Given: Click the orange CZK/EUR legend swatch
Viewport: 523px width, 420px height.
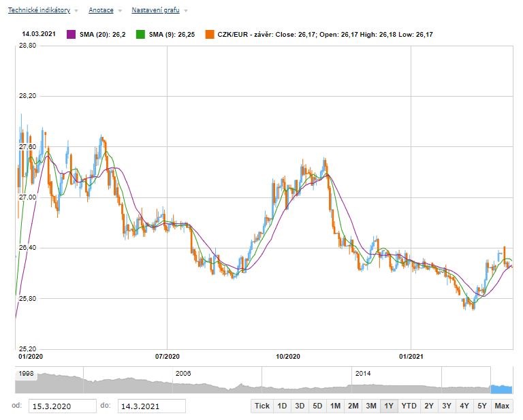Looking at the screenshot, I should [x=209, y=33].
